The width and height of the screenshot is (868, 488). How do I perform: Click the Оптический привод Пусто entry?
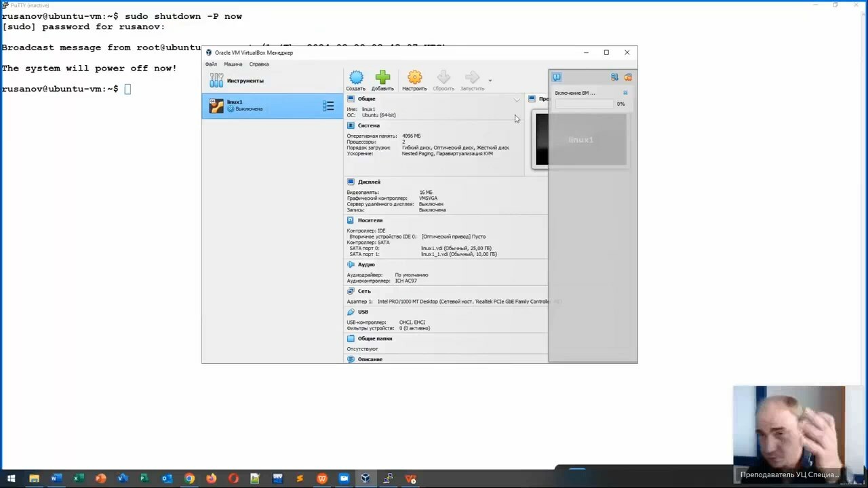point(454,237)
